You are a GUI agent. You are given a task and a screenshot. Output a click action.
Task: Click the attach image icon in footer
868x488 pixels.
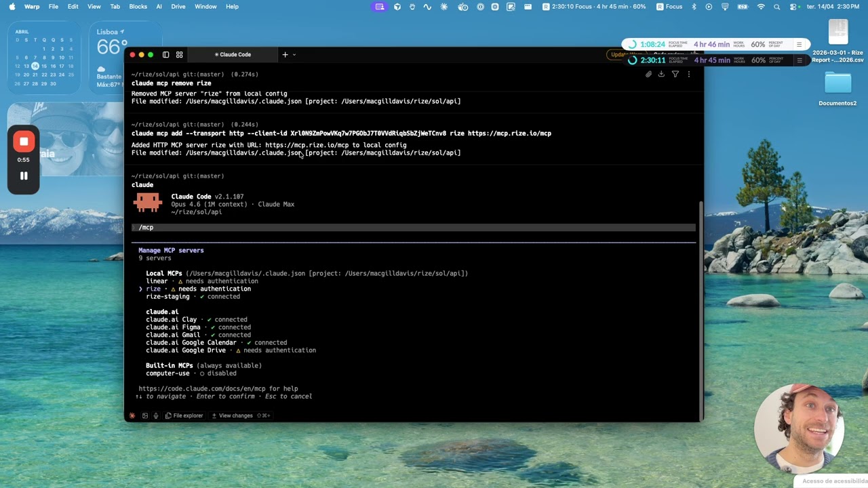144,415
